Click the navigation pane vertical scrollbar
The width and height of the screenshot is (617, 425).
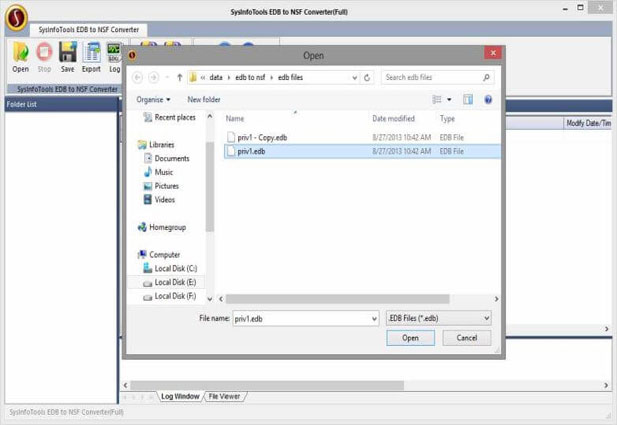pos(210,187)
